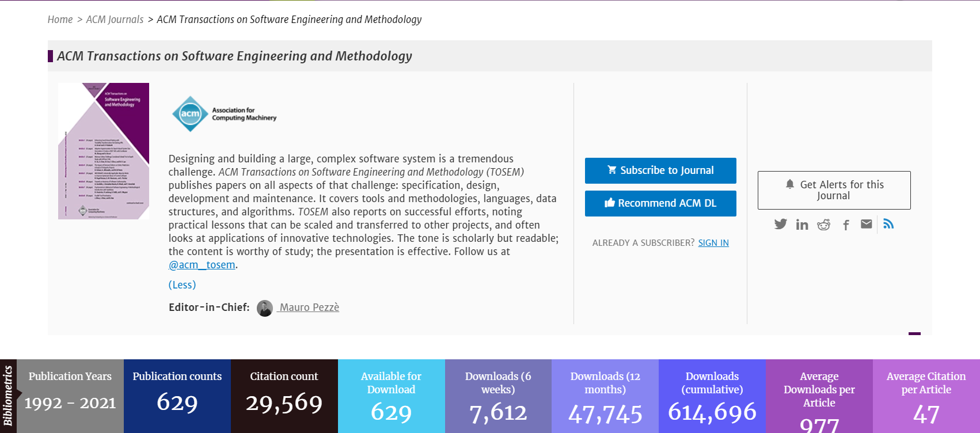Share journal by email icon
The width and height of the screenshot is (980, 433).
click(x=866, y=224)
